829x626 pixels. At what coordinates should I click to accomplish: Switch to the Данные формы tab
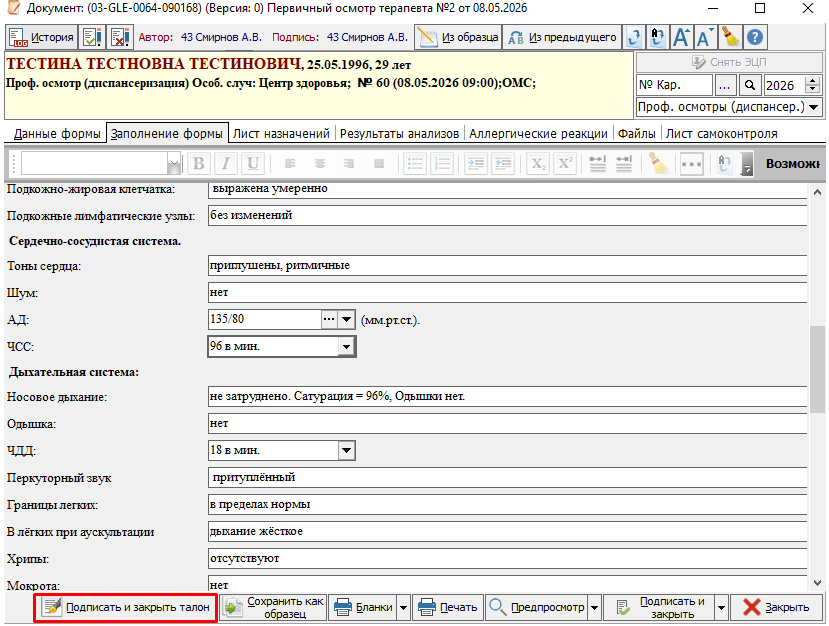coord(57,134)
